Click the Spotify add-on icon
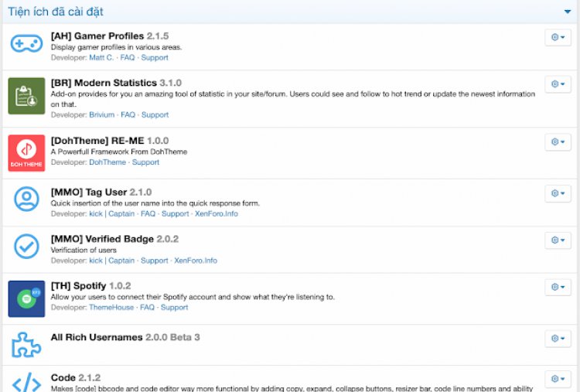This screenshot has height=392, width=580. click(26, 298)
